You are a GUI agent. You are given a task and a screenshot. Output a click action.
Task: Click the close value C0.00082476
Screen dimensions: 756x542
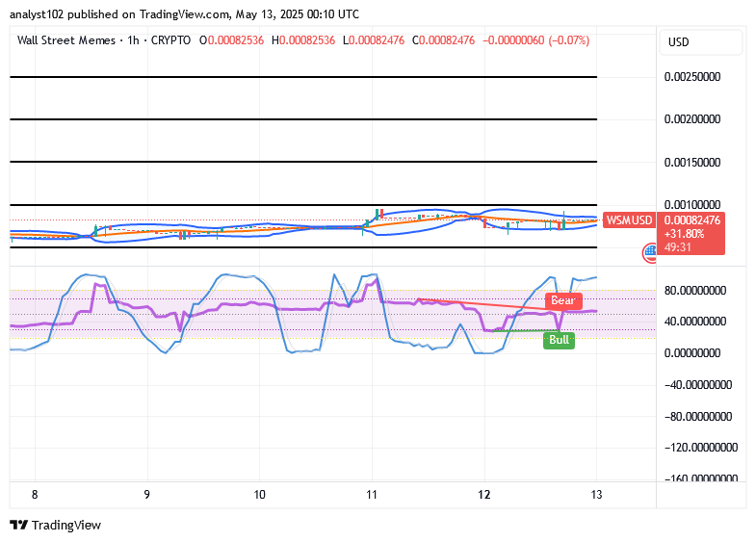(444, 40)
